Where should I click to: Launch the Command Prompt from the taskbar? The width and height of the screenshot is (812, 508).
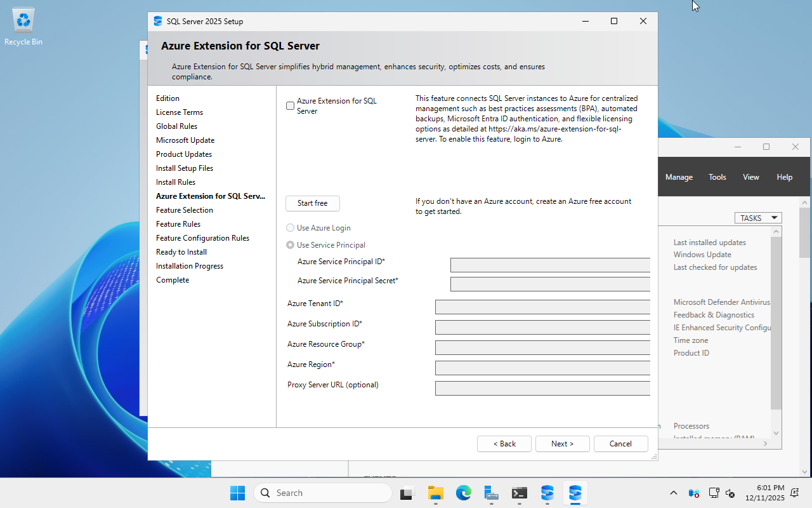[x=519, y=493]
